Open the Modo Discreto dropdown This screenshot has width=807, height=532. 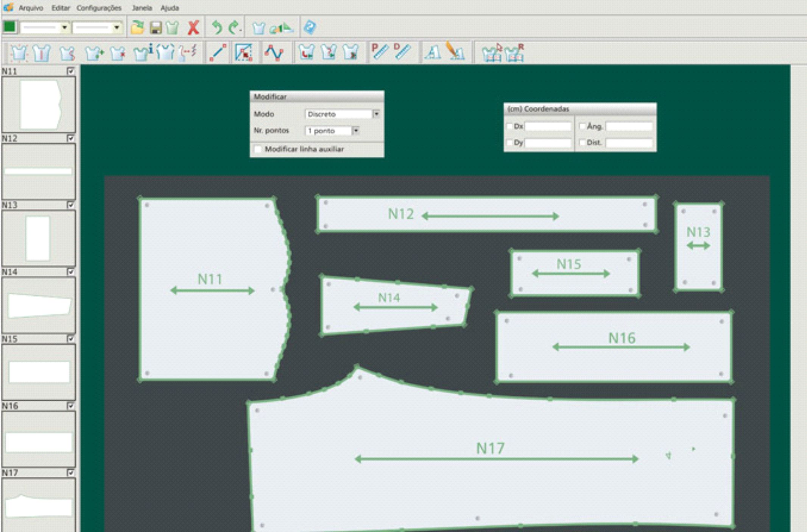pyautogui.click(x=376, y=114)
